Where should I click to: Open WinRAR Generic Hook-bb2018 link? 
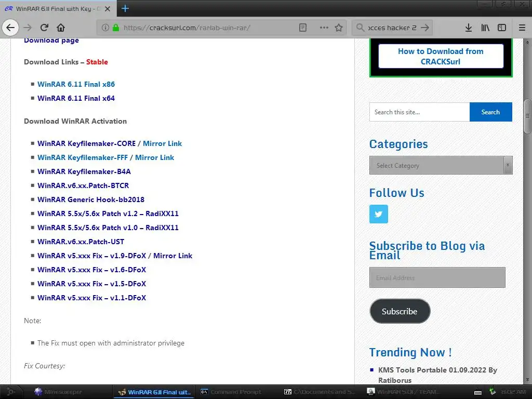click(91, 199)
